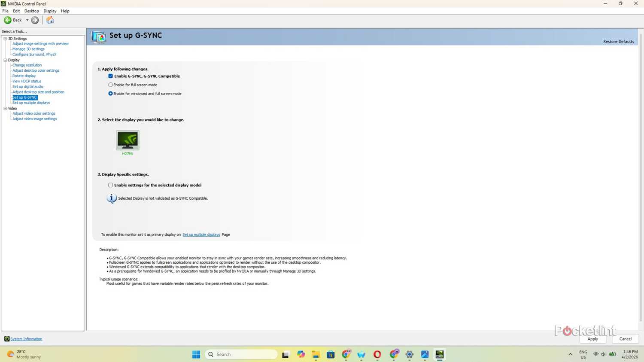
Task: Open the Set up multiple displays link
Action: (201, 234)
